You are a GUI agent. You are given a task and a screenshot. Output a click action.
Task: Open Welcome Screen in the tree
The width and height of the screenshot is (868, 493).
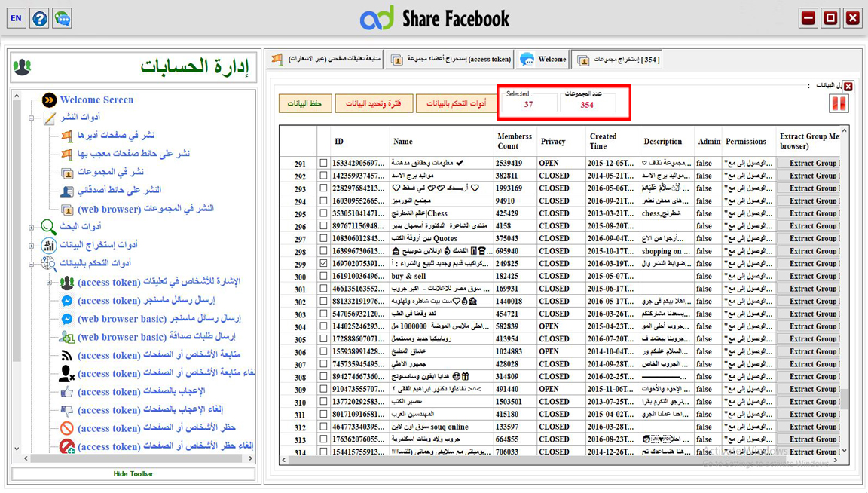click(97, 100)
